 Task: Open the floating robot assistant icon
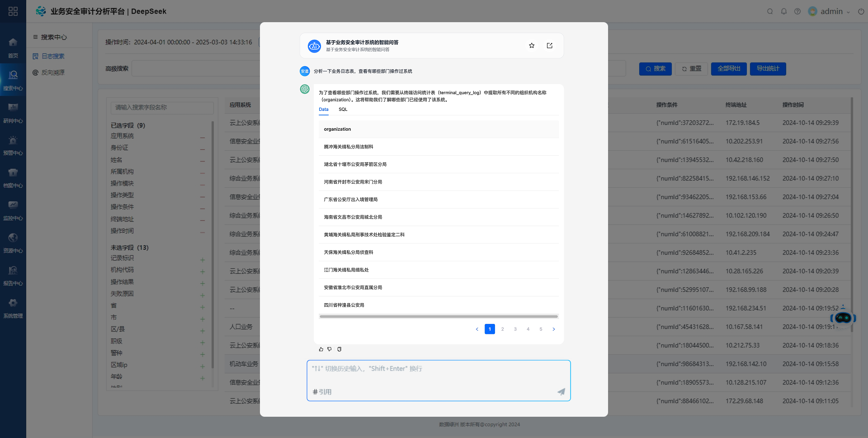pos(843,318)
